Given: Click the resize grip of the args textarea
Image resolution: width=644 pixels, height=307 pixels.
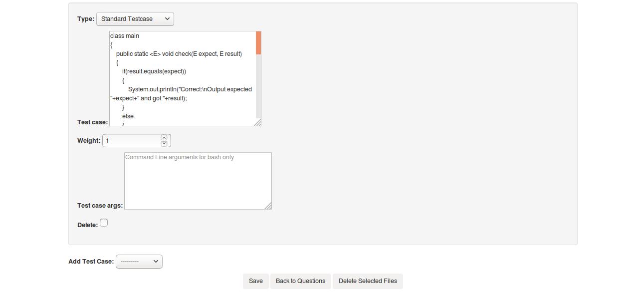Looking at the screenshot, I should pyautogui.click(x=268, y=206).
